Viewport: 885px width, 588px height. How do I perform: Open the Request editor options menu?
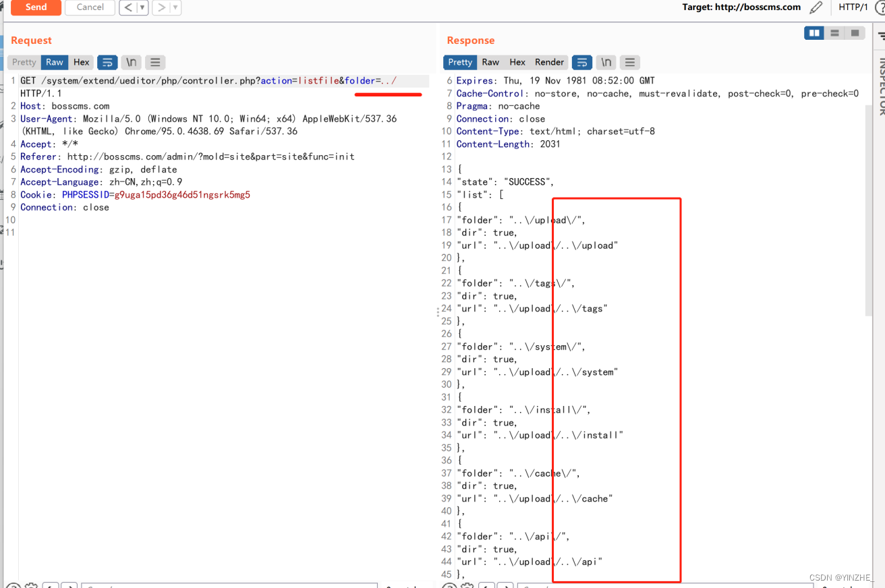tap(155, 62)
